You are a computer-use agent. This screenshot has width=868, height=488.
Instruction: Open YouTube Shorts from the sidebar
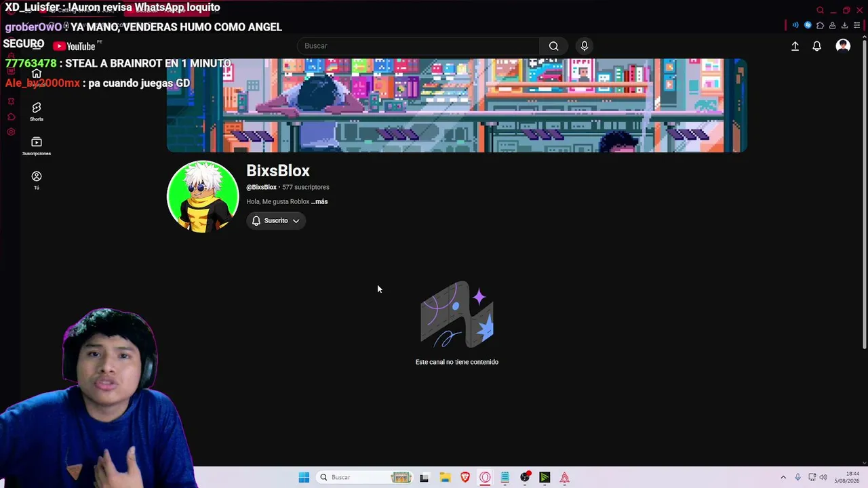(x=37, y=112)
